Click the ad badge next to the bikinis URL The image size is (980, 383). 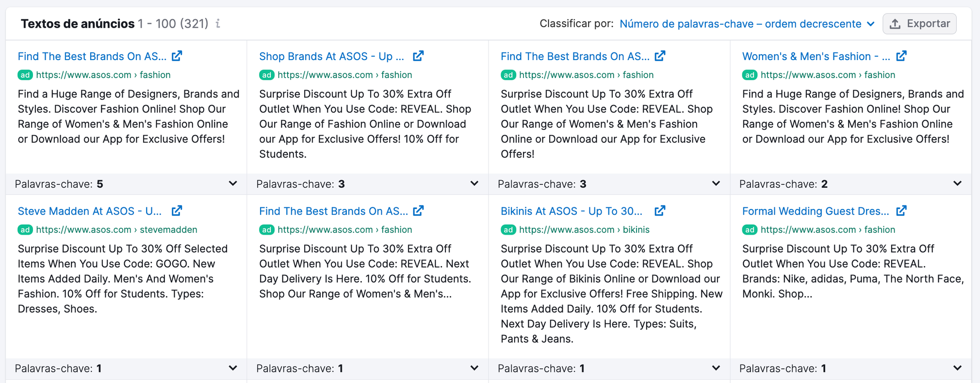508,229
